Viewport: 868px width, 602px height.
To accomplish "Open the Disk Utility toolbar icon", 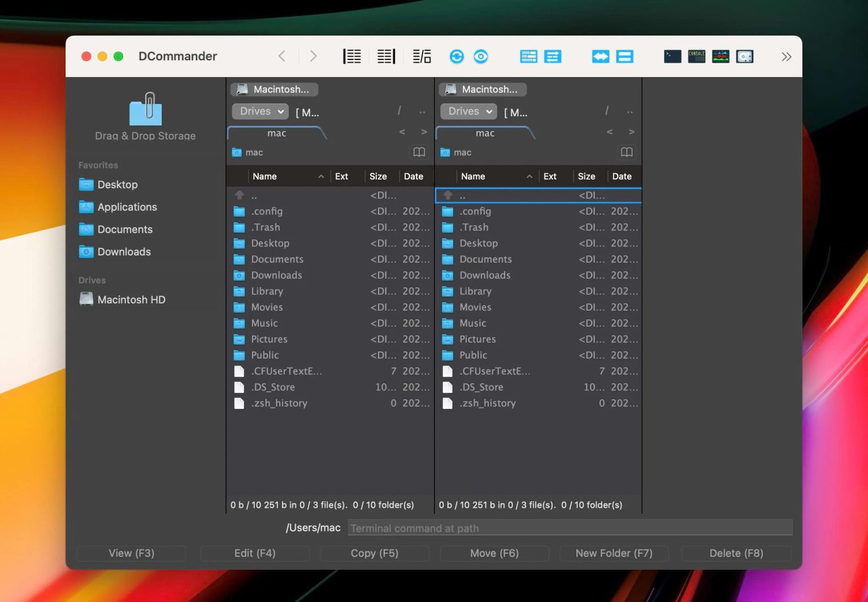I will pos(744,56).
